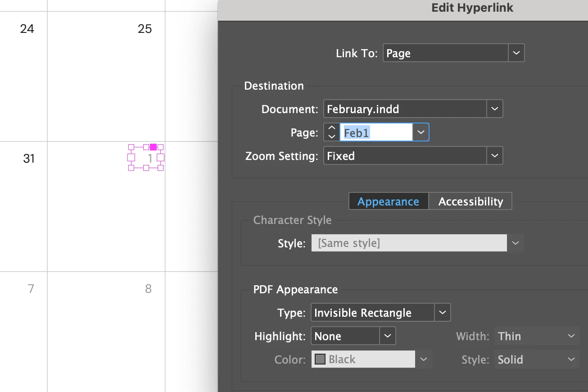Click the filled magenta anchor handle

[154, 147]
